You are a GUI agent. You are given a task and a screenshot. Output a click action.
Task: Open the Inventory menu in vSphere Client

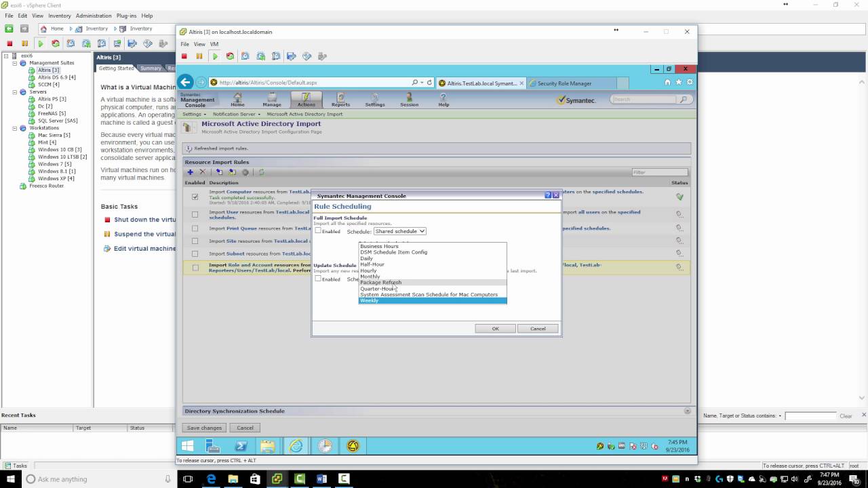point(60,16)
